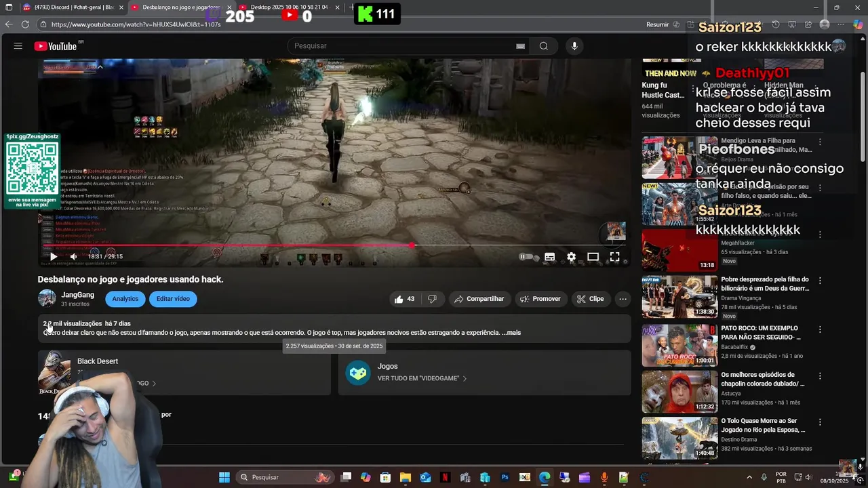The image size is (868, 488).
Task: Open the PATO ROCO video thumbnail
Action: click(x=679, y=345)
